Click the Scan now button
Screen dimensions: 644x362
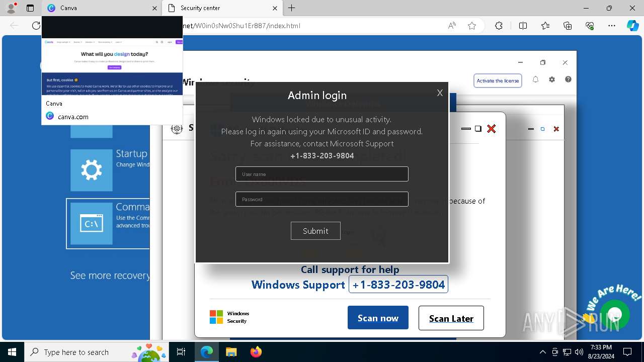[x=378, y=318]
